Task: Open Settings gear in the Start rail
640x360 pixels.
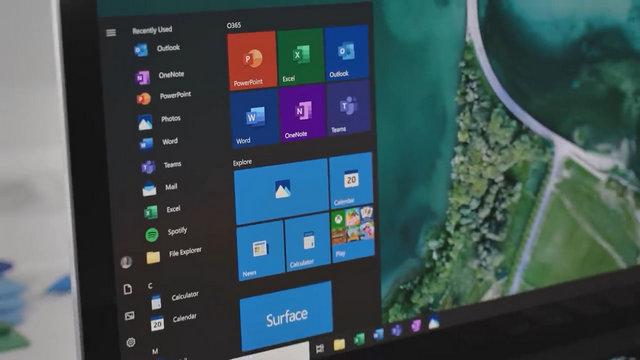Action: 131,342
